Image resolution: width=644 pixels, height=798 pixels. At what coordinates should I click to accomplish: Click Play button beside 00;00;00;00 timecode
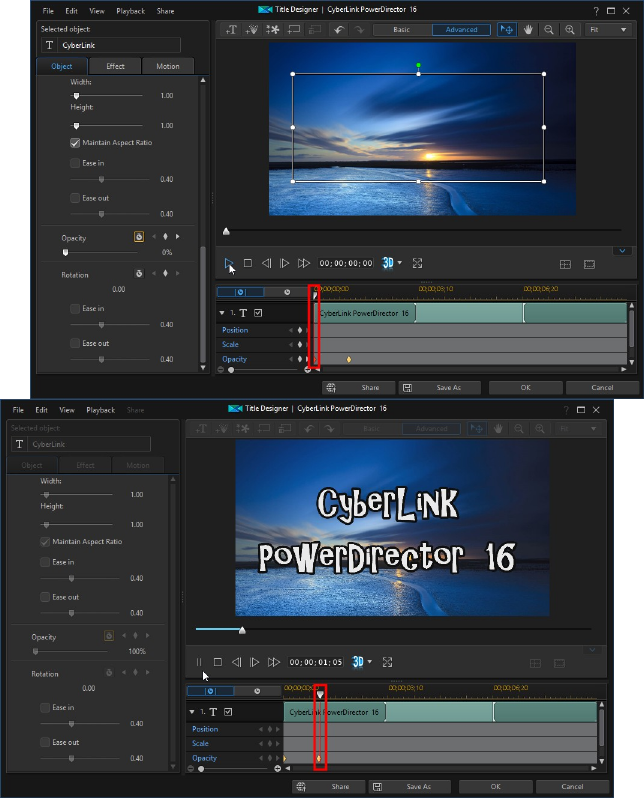click(229, 263)
